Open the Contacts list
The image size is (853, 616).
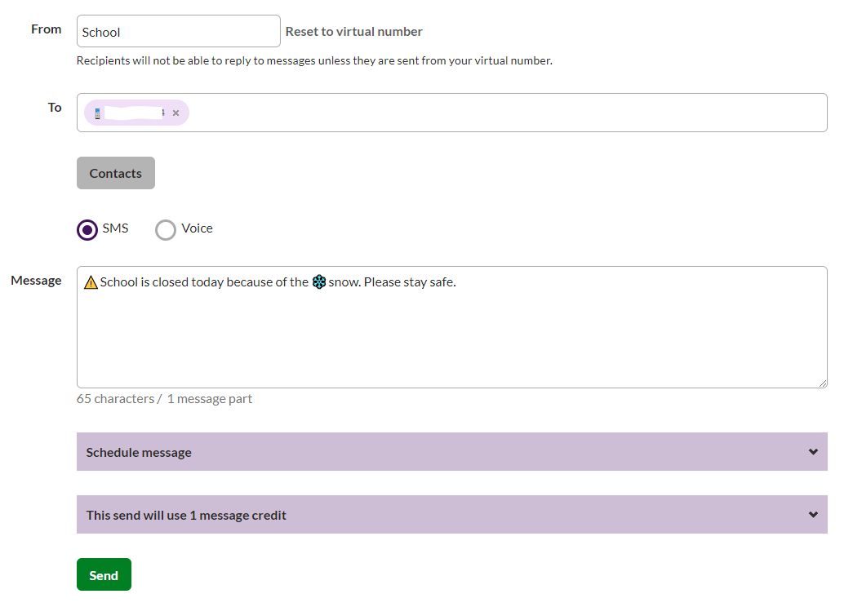click(x=116, y=173)
